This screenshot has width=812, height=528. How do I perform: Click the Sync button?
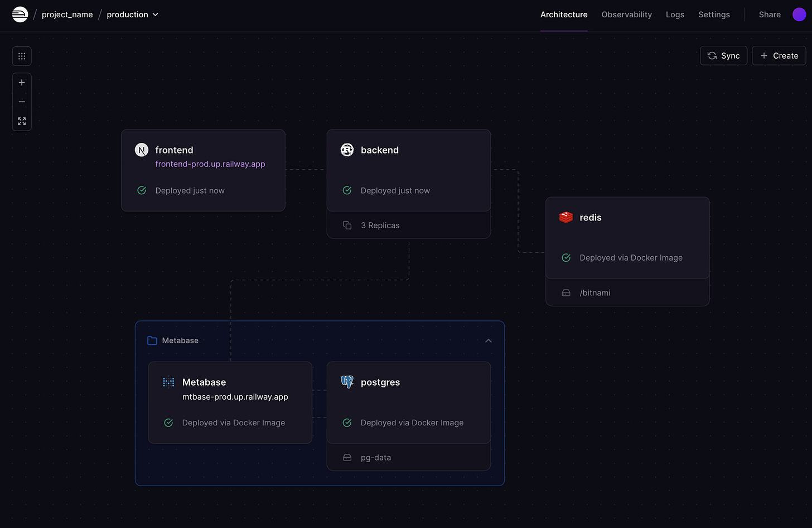click(723, 56)
